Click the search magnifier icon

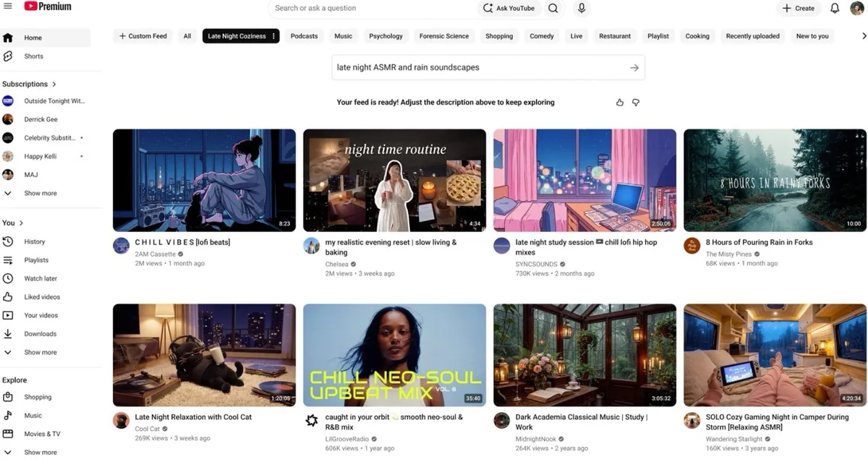[553, 8]
